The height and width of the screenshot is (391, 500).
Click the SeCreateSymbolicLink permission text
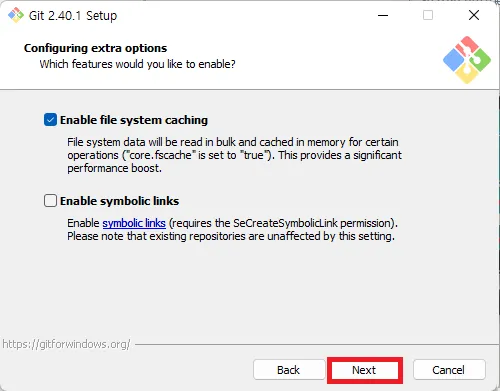pyautogui.click(x=283, y=223)
